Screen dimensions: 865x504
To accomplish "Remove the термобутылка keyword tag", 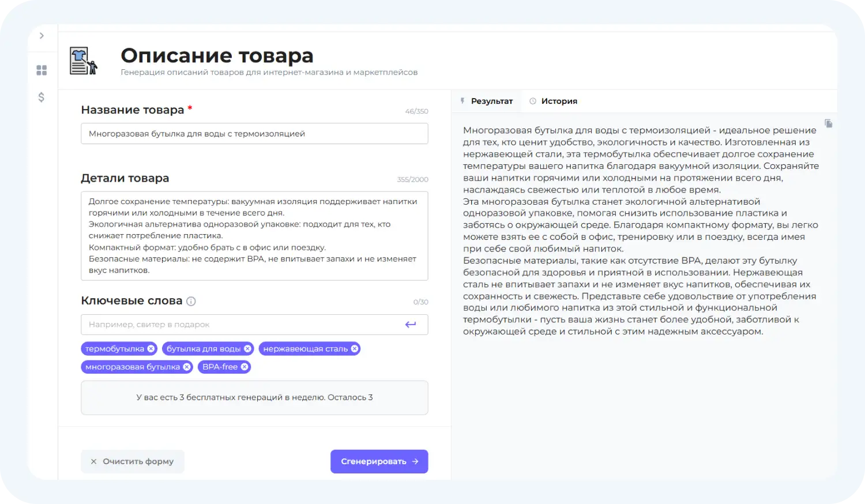I will point(151,349).
